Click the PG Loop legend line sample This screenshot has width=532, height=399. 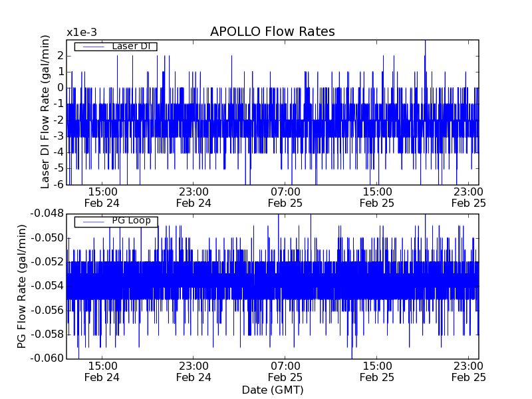click(x=89, y=221)
